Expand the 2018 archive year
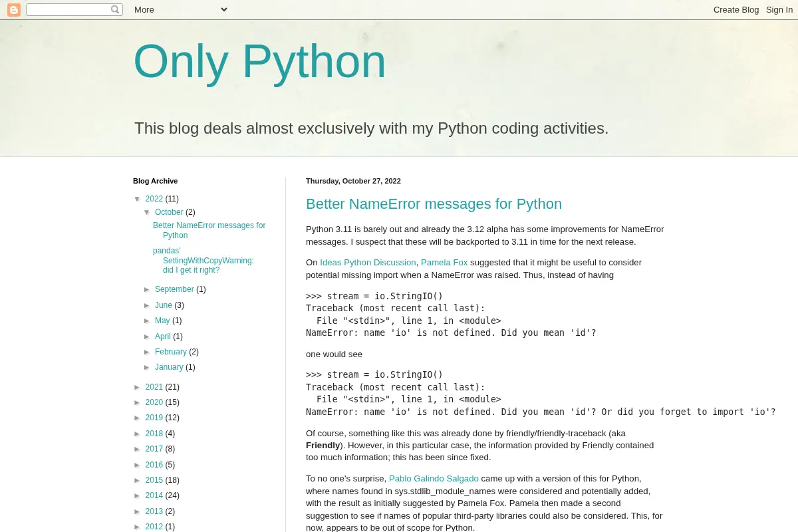The width and height of the screenshot is (798, 532). [138, 434]
